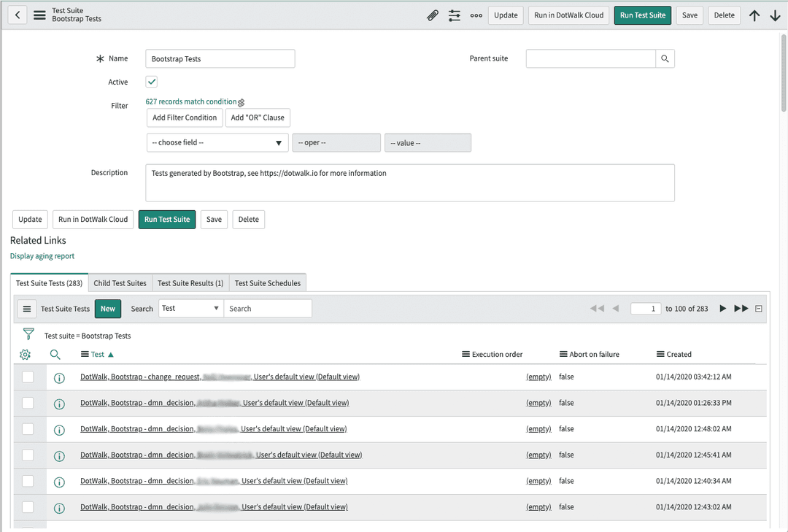The height and width of the screenshot is (532, 788).
Task: Click the back arrow button in the header
Action: click(18, 15)
